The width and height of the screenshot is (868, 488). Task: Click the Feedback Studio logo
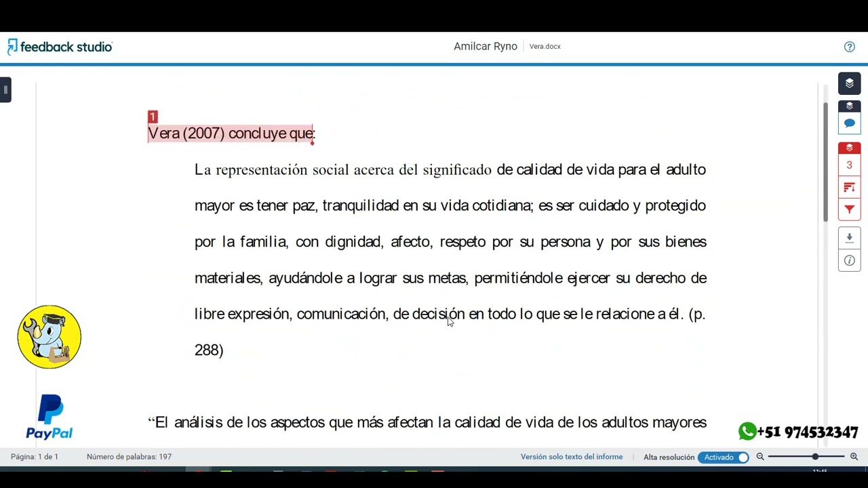pyautogui.click(x=60, y=47)
